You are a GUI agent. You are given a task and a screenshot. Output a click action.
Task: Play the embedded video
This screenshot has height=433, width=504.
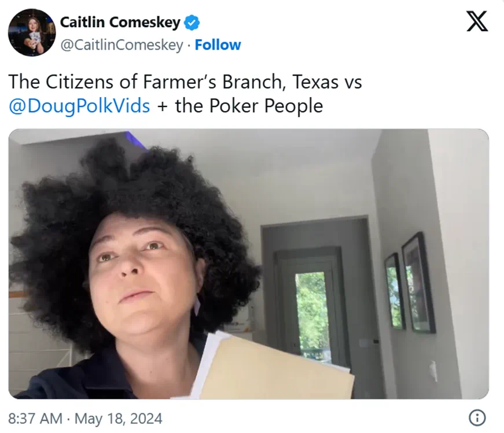pos(248,264)
